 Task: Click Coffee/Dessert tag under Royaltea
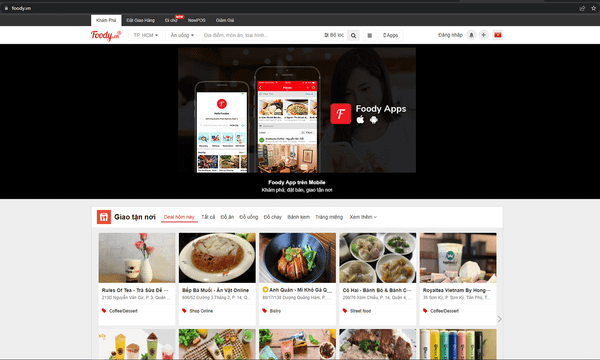tap(444, 311)
